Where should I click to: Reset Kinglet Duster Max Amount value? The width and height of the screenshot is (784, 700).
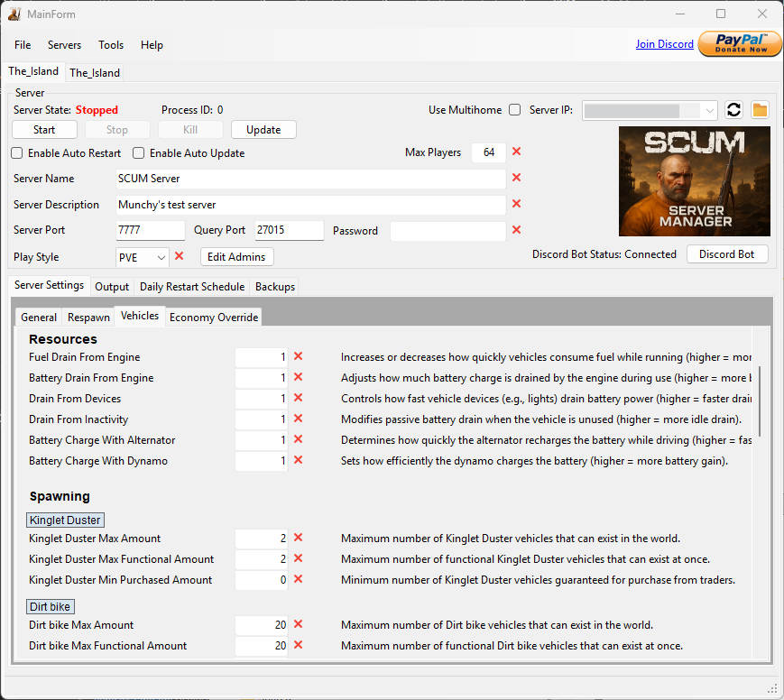[x=298, y=538]
